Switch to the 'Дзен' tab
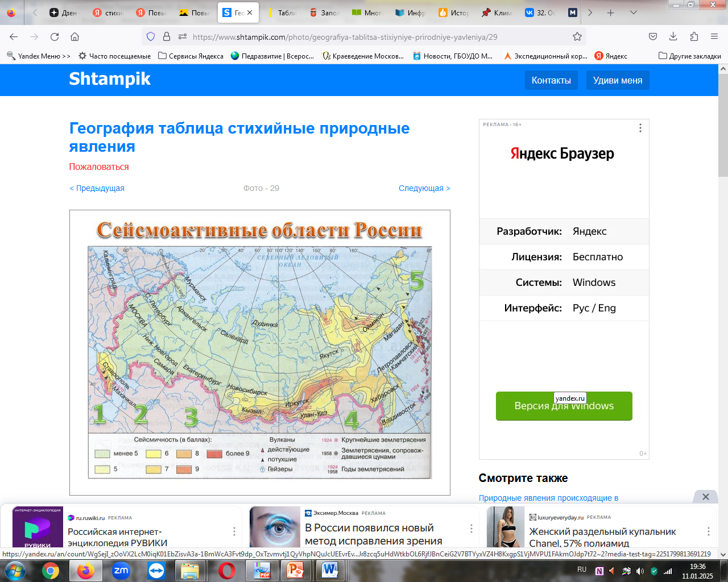Image resolution: width=728 pixels, height=582 pixels. pos(64,13)
